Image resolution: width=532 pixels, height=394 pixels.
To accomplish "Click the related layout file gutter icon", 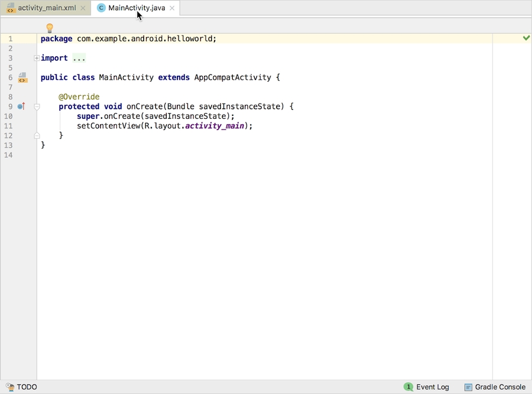I will (22, 77).
